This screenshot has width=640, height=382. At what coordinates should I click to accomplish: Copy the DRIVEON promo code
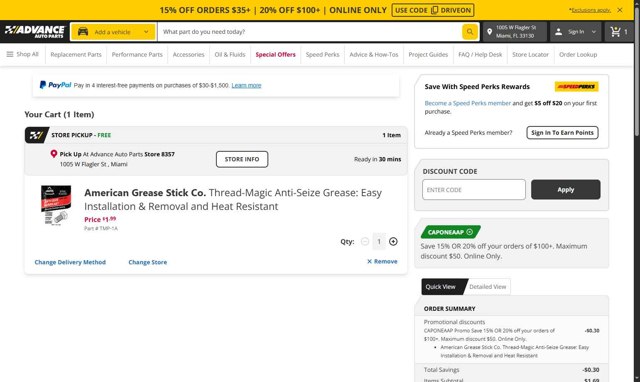[433, 10]
